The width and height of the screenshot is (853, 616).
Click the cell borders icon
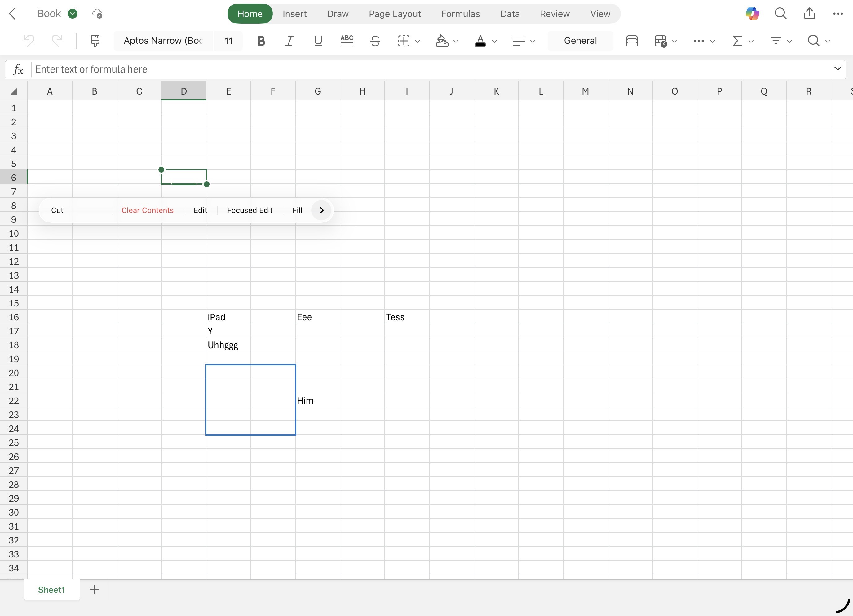404,41
